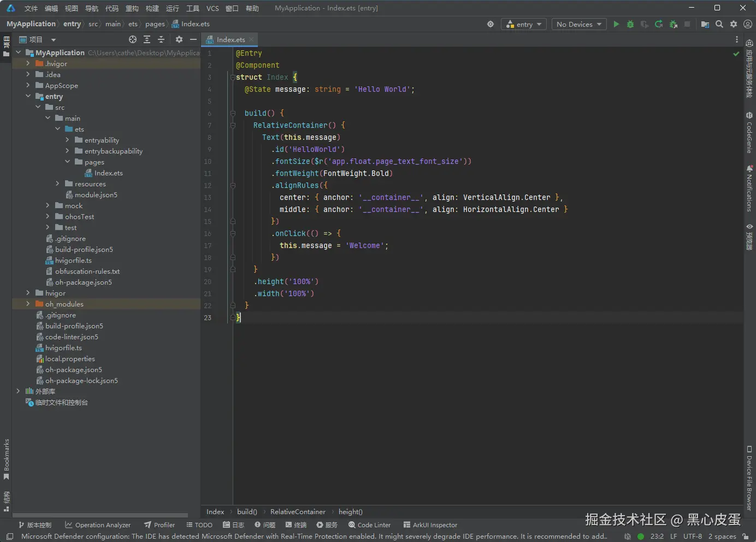Click the user account avatar icon

(748, 24)
